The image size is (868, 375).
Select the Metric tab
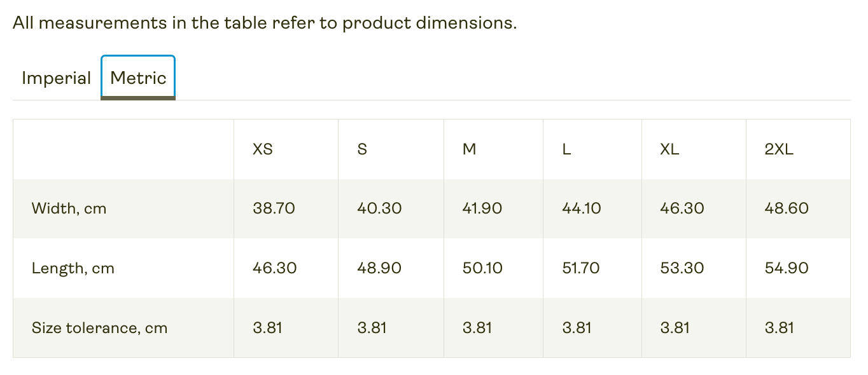click(138, 78)
